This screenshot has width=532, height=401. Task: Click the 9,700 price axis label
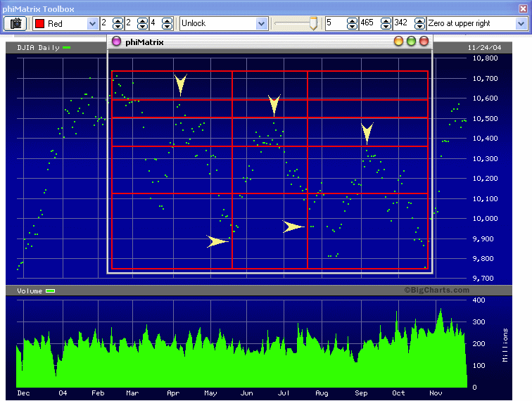coord(483,278)
